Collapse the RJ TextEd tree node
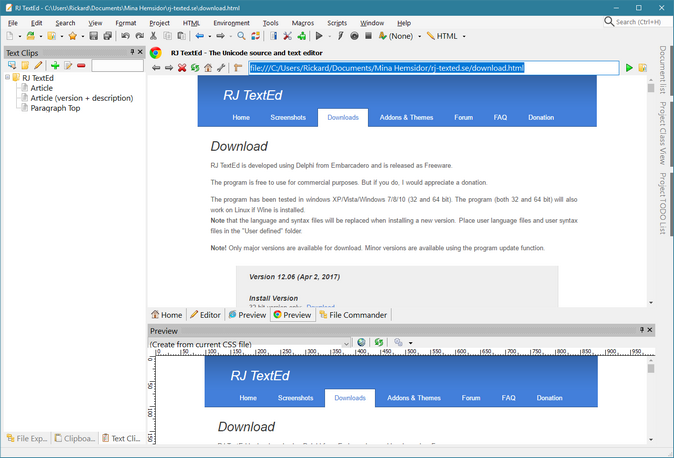Image resolution: width=674 pixels, height=458 pixels. tap(7, 77)
